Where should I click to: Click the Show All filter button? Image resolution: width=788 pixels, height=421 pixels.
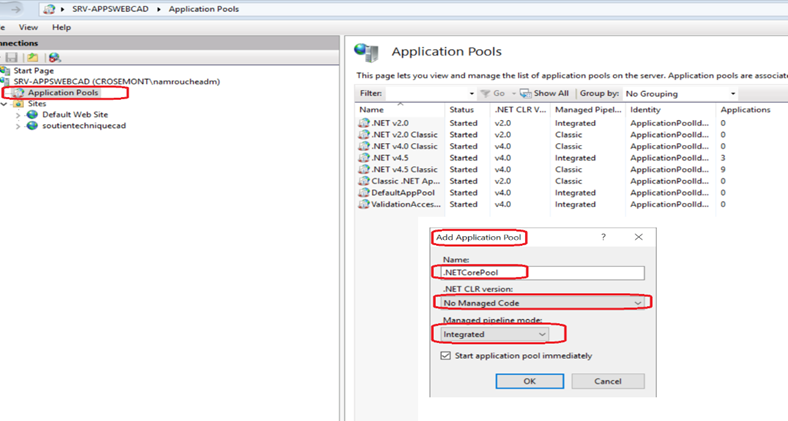(x=550, y=93)
